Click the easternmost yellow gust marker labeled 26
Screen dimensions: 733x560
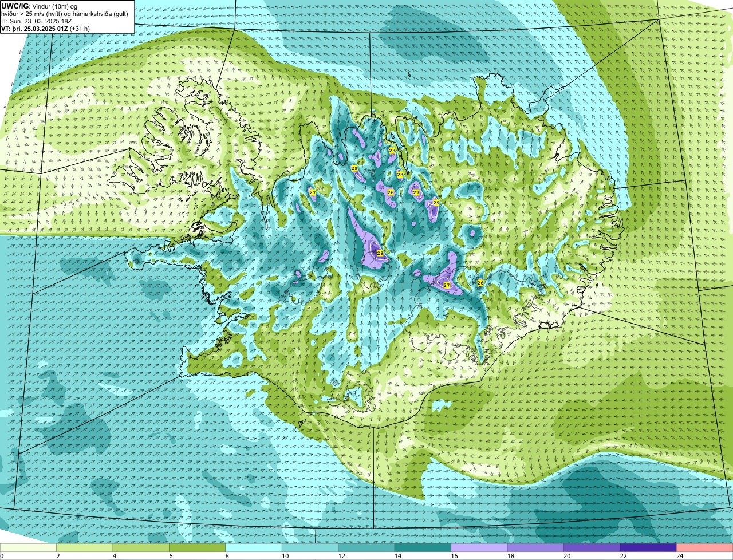pyautogui.click(x=480, y=283)
